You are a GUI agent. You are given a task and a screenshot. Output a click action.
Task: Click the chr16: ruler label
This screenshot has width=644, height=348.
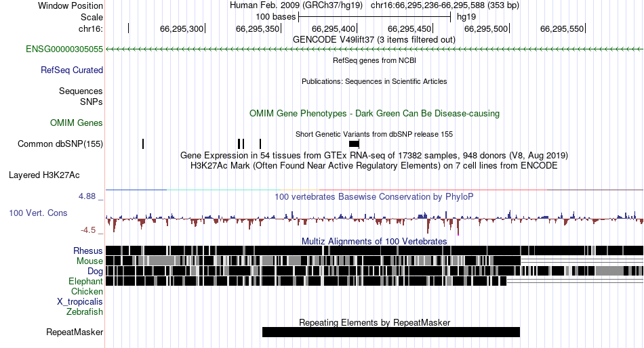(90, 28)
